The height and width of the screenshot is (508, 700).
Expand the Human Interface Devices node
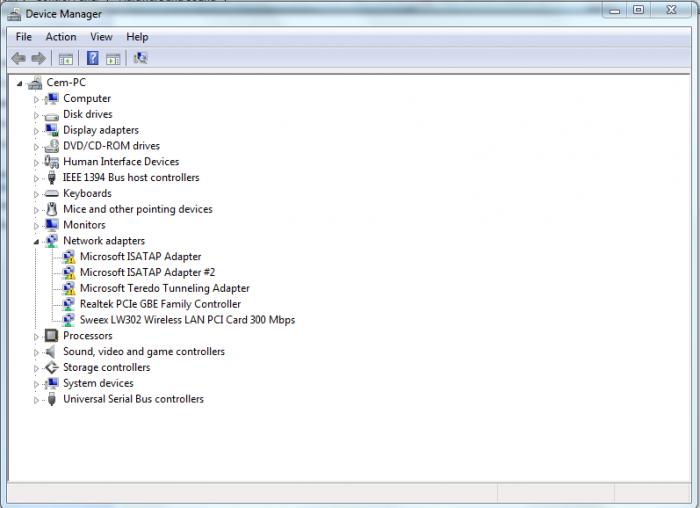point(36,163)
